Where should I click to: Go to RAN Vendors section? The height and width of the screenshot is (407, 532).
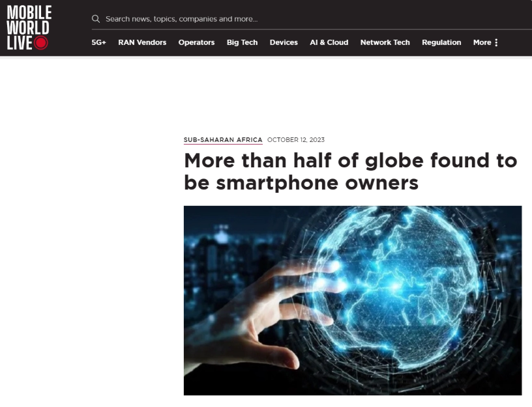(142, 42)
